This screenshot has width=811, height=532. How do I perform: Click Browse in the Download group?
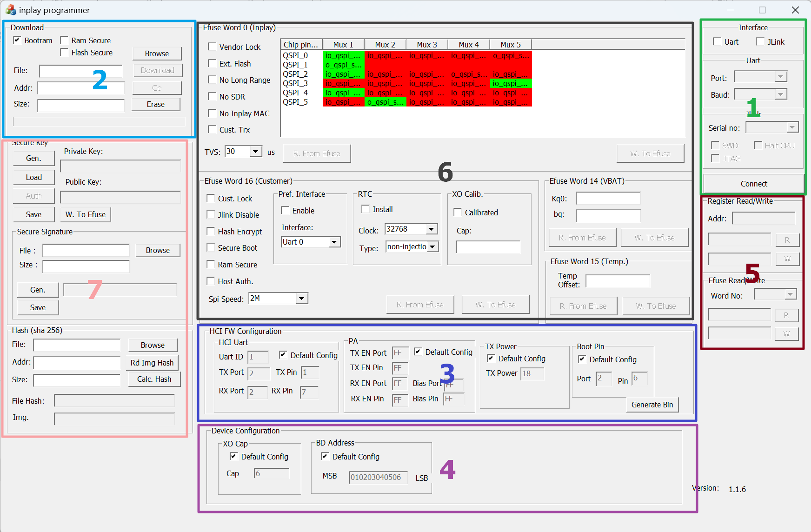[157, 53]
